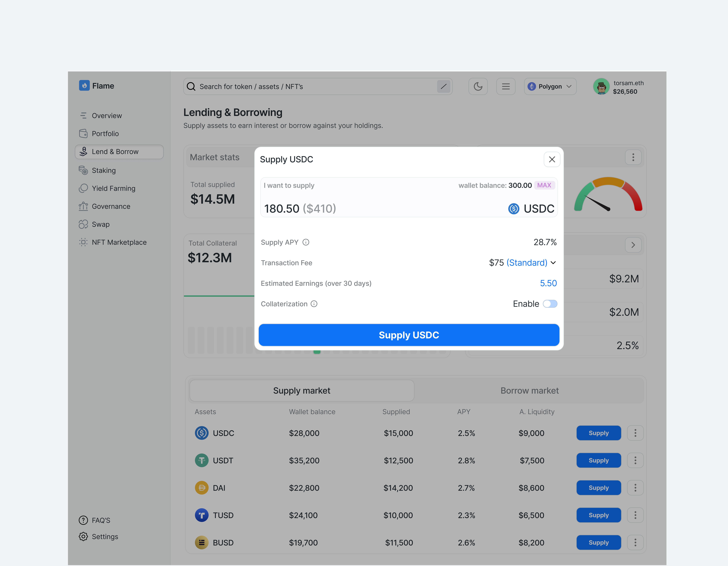
Task: Click Supply button in DAI row
Action: click(x=599, y=488)
